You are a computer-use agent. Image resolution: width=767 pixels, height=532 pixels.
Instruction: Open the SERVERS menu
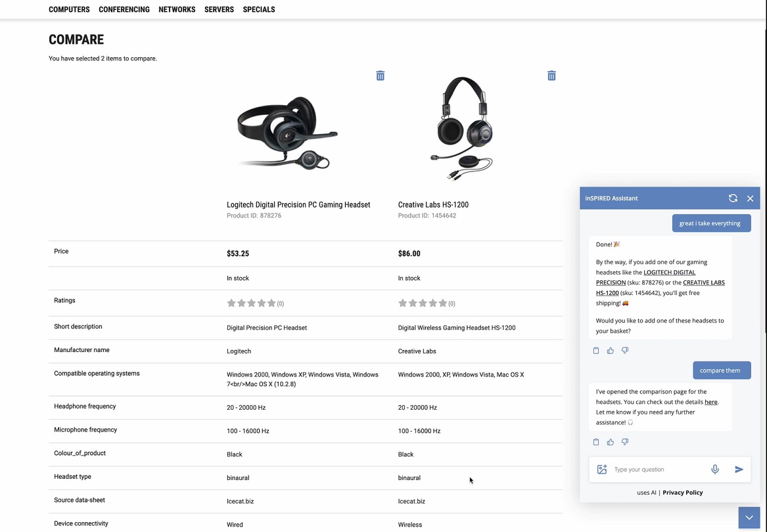click(219, 9)
